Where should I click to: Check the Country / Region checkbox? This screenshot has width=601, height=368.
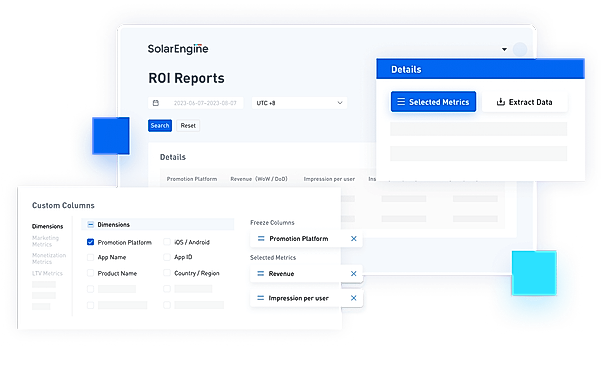click(167, 273)
